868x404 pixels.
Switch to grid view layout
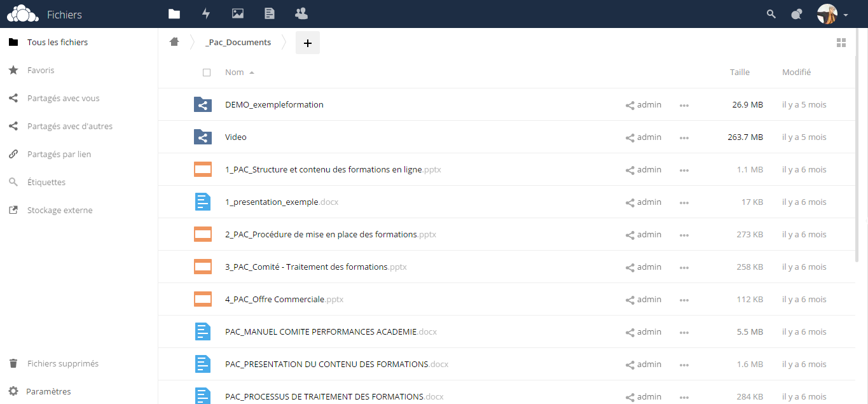point(841,43)
